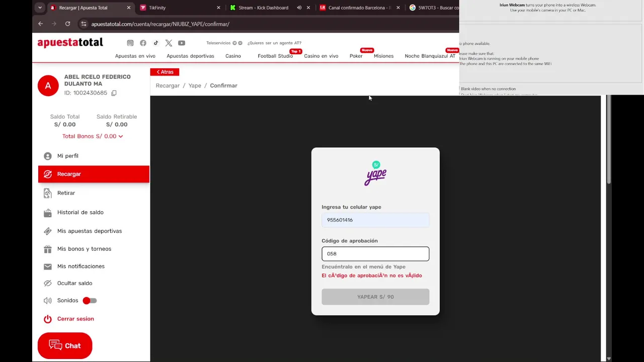Open Casino en vivo menu item

pyautogui.click(x=321, y=56)
